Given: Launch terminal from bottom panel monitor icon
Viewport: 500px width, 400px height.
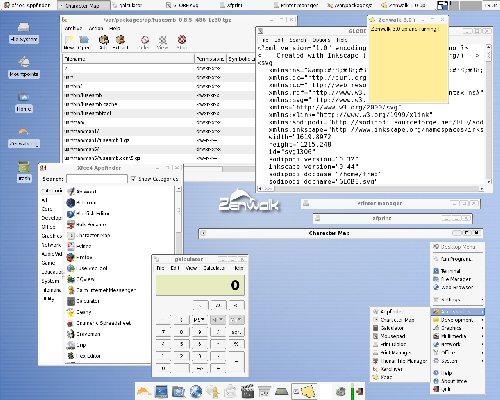Looking at the screenshot, I should click(162, 392).
